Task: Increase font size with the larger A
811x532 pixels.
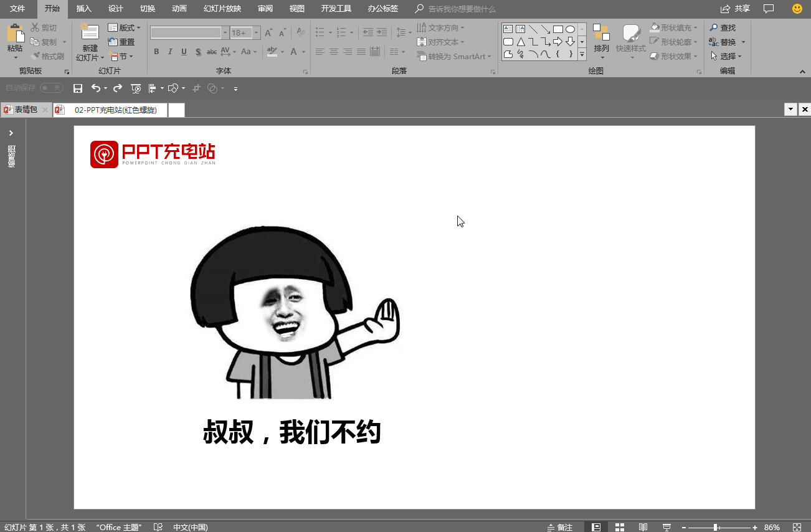Action: point(268,32)
